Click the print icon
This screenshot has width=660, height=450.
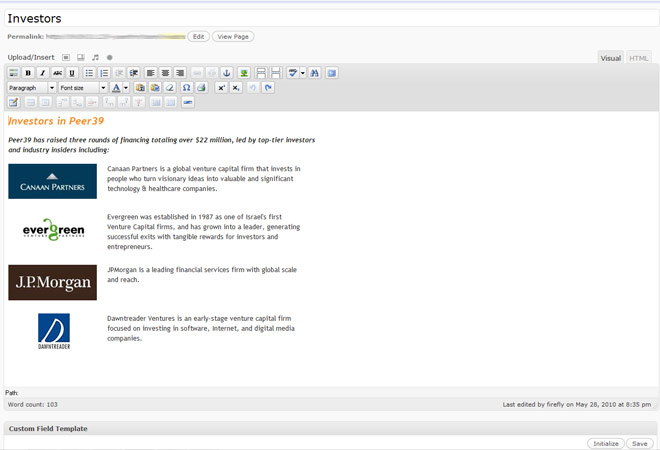pyautogui.click(x=201, y=88)
